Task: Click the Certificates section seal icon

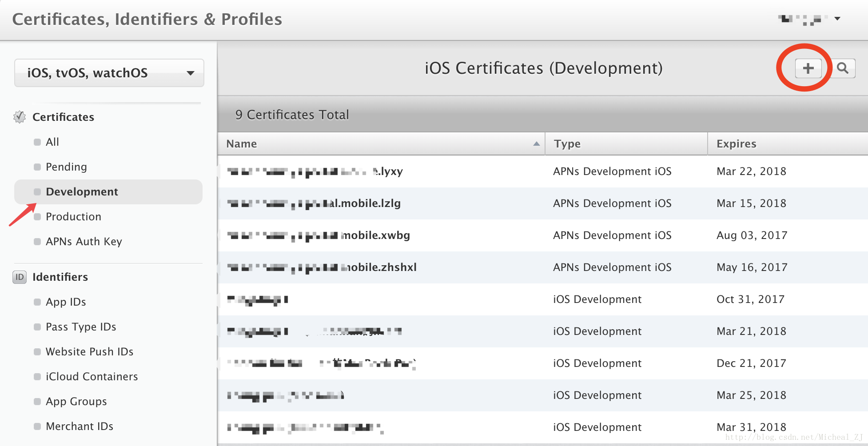Action: [x=20, y=117]
